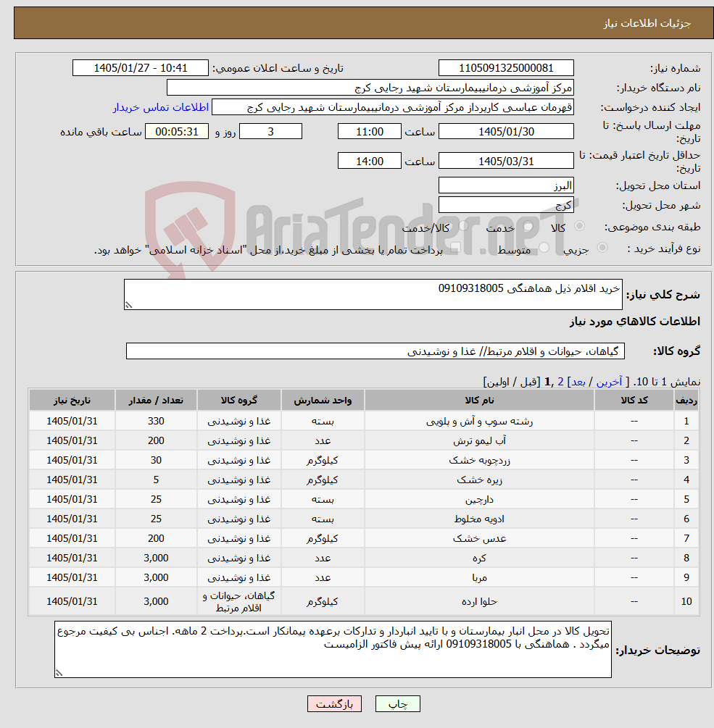714x728 pixels.
Task: Click the کد کالا column header
Action: (634, 400)
